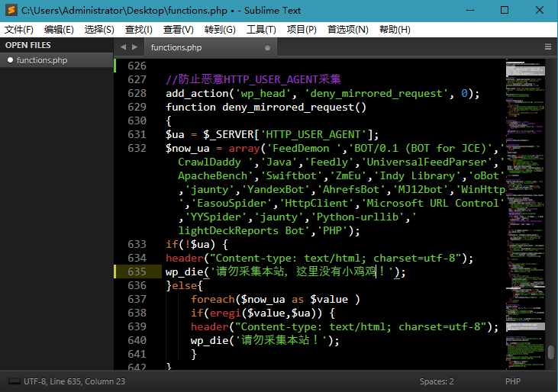This screenshot has height=392, width=558.
Task: Open the PHP syntax selector
Action: click(x=513, y=381)
